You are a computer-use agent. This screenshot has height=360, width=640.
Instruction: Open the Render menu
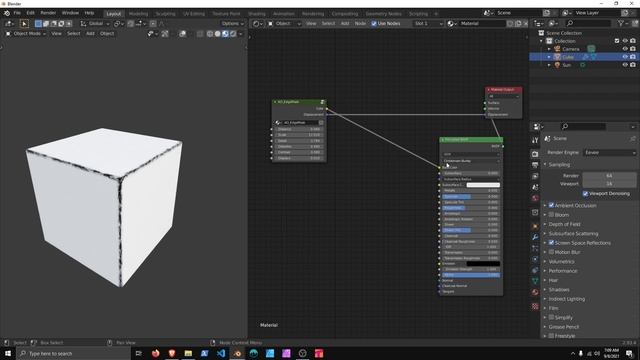[x=48, y=13]
